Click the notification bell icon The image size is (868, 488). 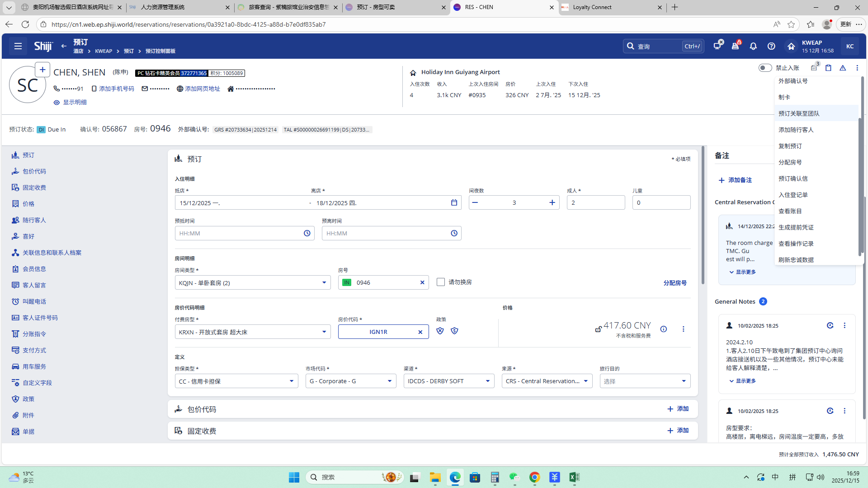tap(753, 46)
